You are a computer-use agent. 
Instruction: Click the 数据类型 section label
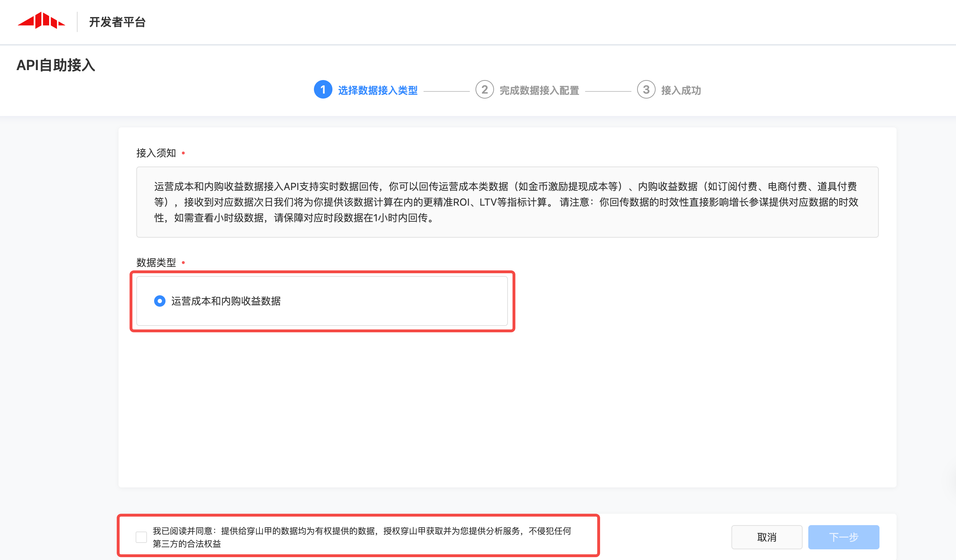click(156, 262)
